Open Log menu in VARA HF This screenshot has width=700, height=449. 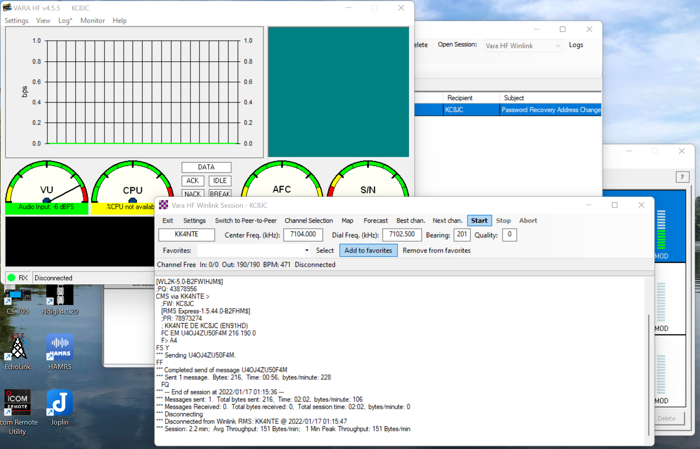click(65, 21)
